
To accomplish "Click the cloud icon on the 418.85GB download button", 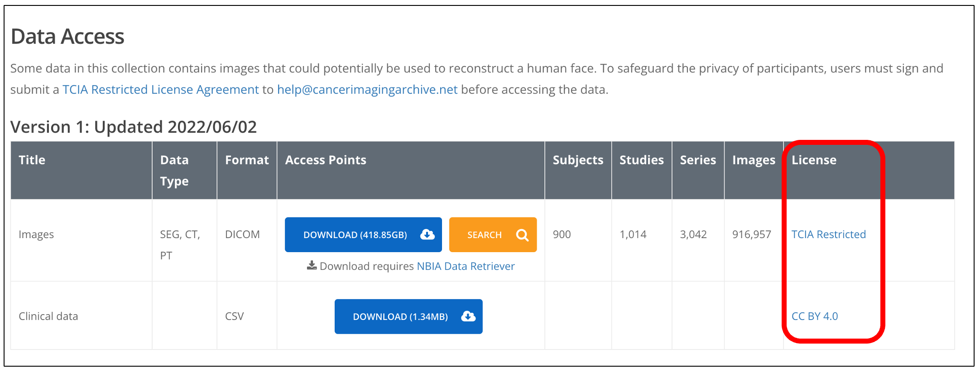I will click(427, 234).
